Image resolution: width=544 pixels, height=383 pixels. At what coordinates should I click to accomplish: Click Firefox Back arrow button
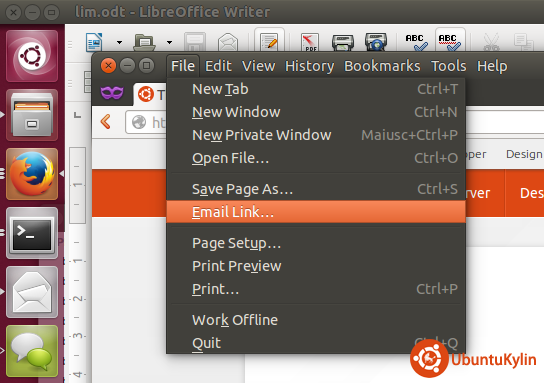[x=105, y=122]
